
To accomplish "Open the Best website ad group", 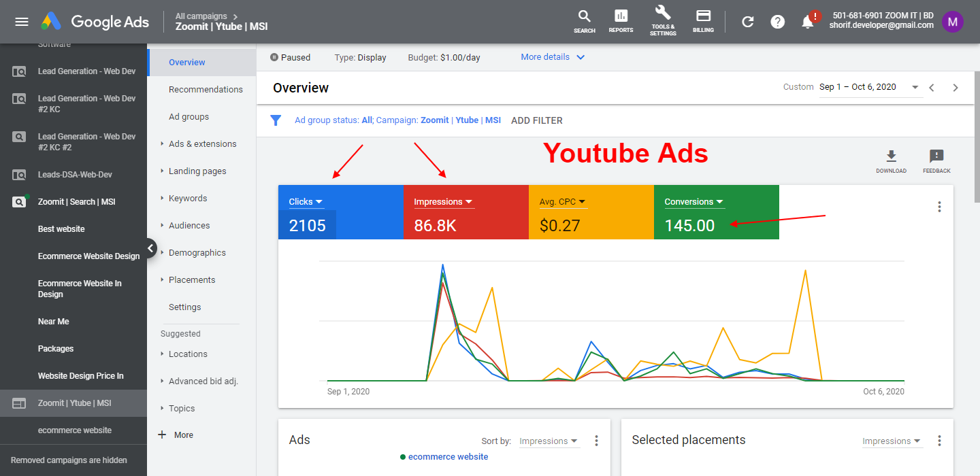I will 61,229.
